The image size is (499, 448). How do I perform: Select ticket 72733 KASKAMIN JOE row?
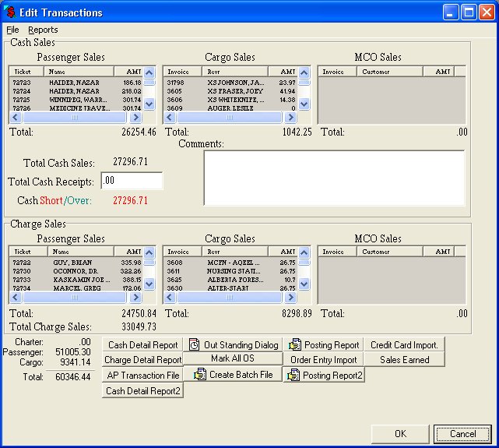point(76,280)
